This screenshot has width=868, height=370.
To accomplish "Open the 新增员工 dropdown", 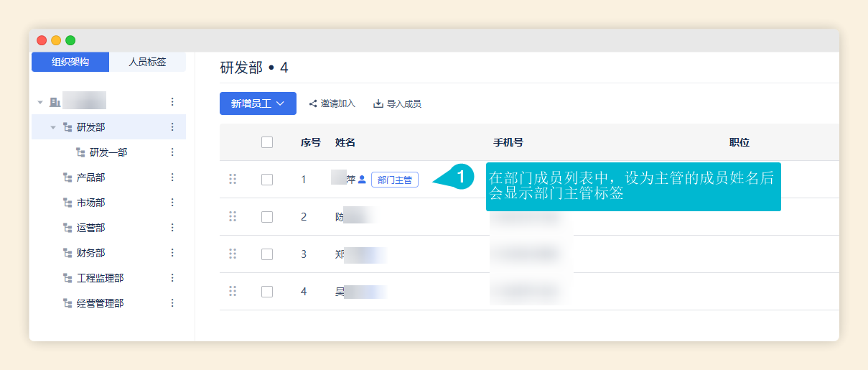I will coord(258,103).
